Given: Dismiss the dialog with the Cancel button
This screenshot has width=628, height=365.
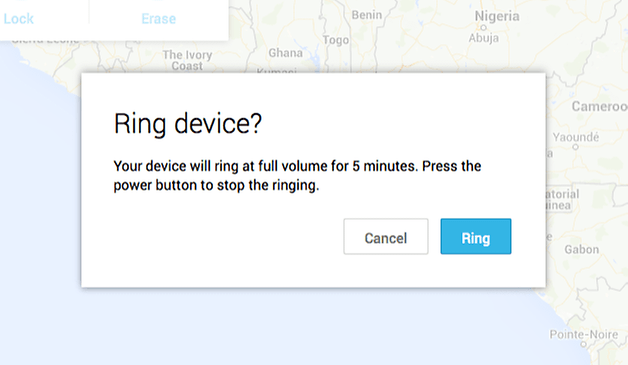Looking at the screenshot, I should coord(386,236).
